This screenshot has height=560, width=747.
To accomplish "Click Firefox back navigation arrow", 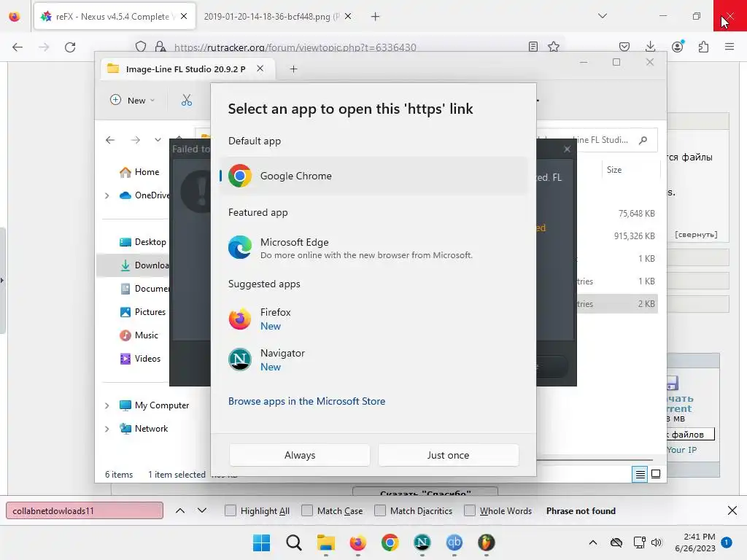I will coord(18,47).
